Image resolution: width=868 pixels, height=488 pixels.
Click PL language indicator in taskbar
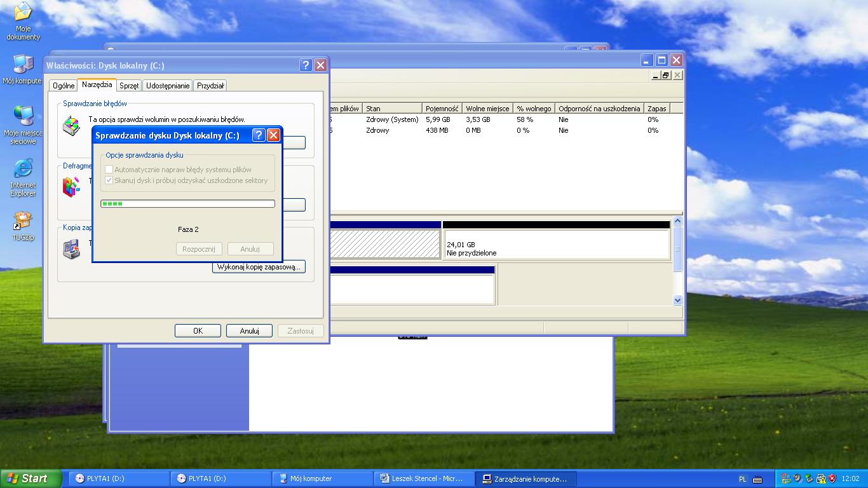click(x=743, y=479)
